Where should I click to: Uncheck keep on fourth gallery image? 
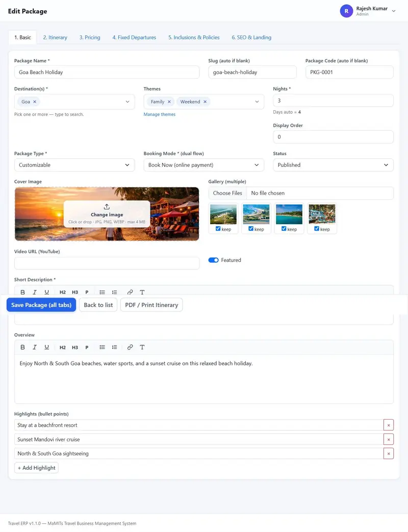point(317,229)
